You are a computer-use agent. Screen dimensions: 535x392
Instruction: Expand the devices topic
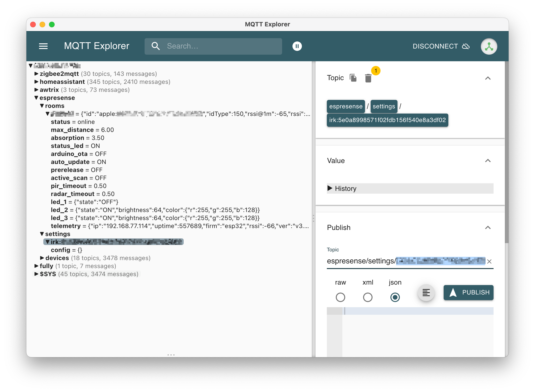[x=42, y=258]
